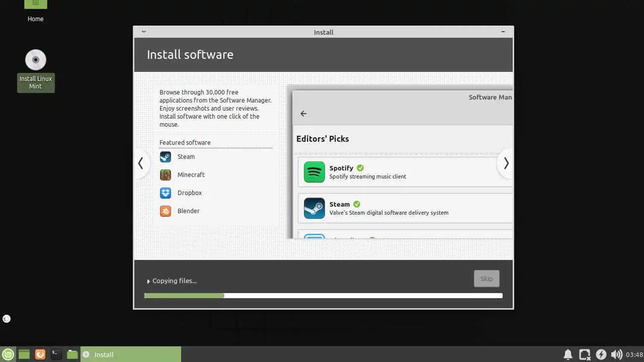Click the Spotify icon in Editors' Picks

pos(314,172)
